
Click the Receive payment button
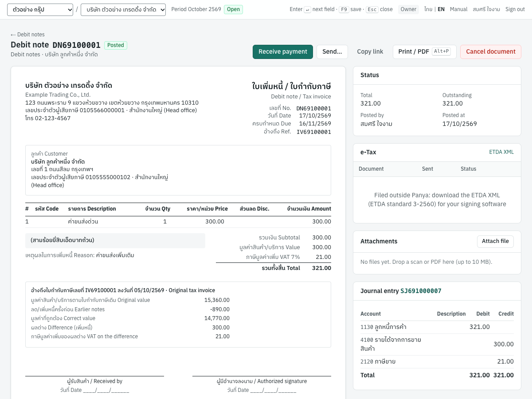pos(283,52)
